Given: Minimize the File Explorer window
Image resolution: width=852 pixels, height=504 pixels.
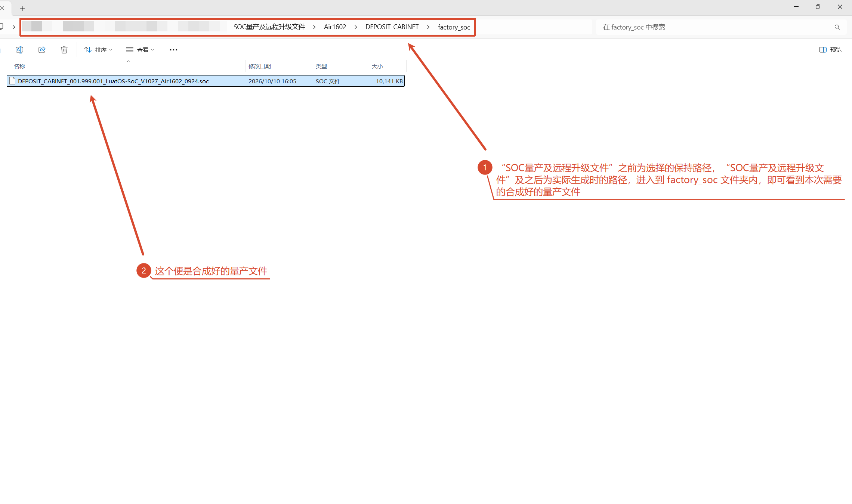Looking at the screenshot, I should [796, 7].
